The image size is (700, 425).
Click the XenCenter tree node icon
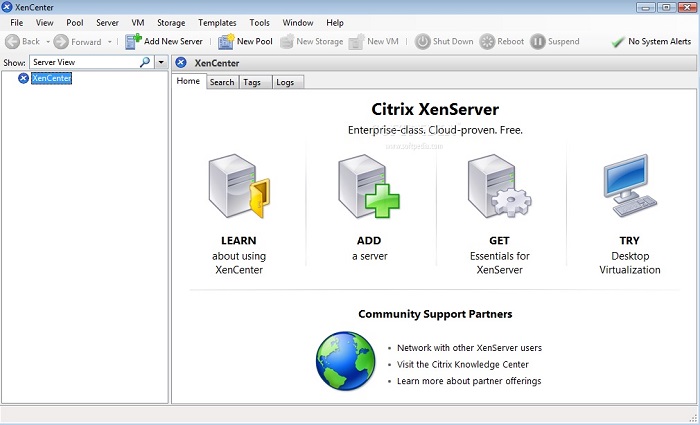[23, 79]
